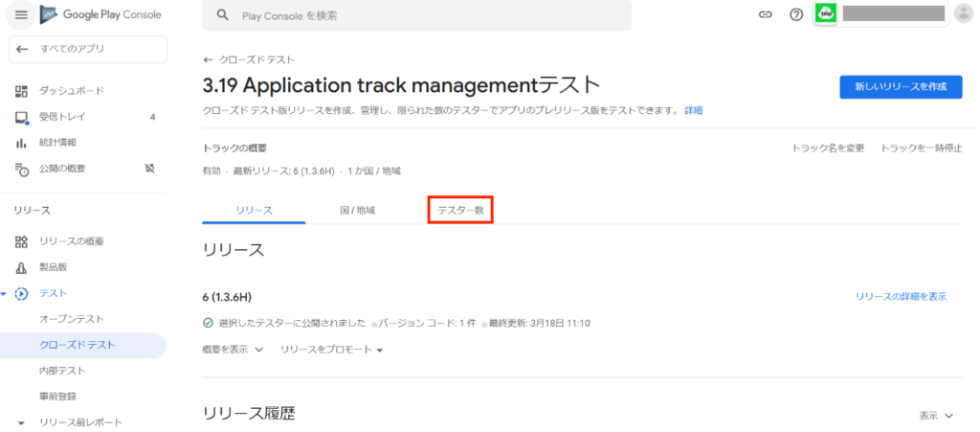Expand the 表示 dropdown in release history

(x=936, y=416)
